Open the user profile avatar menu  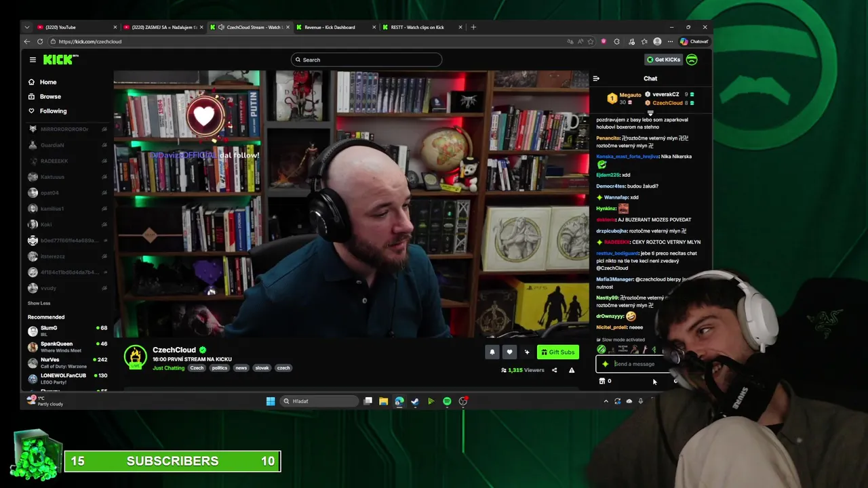tap(692, 60)
